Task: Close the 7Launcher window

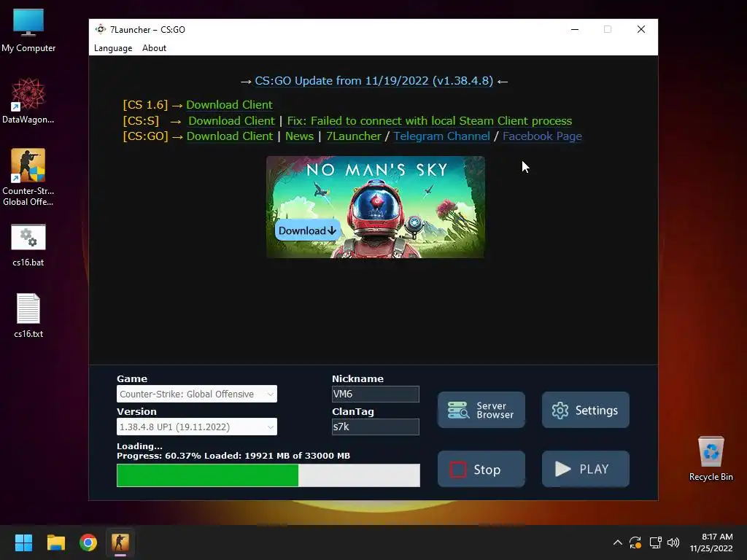Action: point(641,29)
